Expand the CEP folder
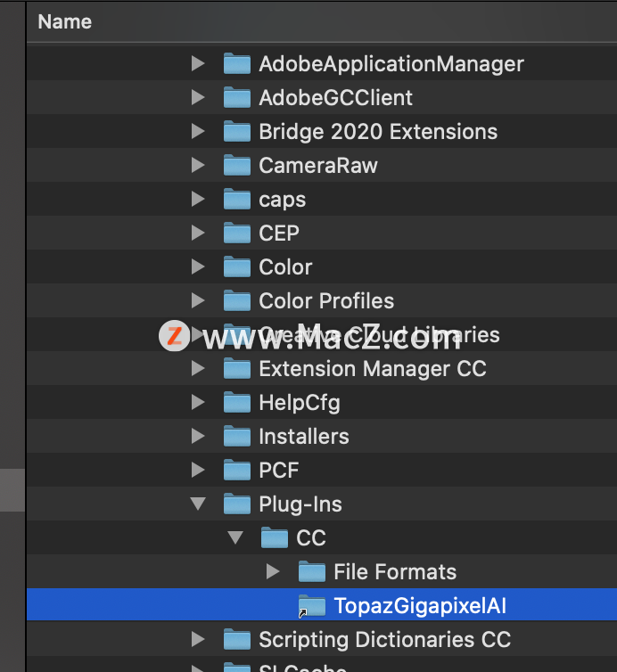617x672 pixels. tap(198, 233)
